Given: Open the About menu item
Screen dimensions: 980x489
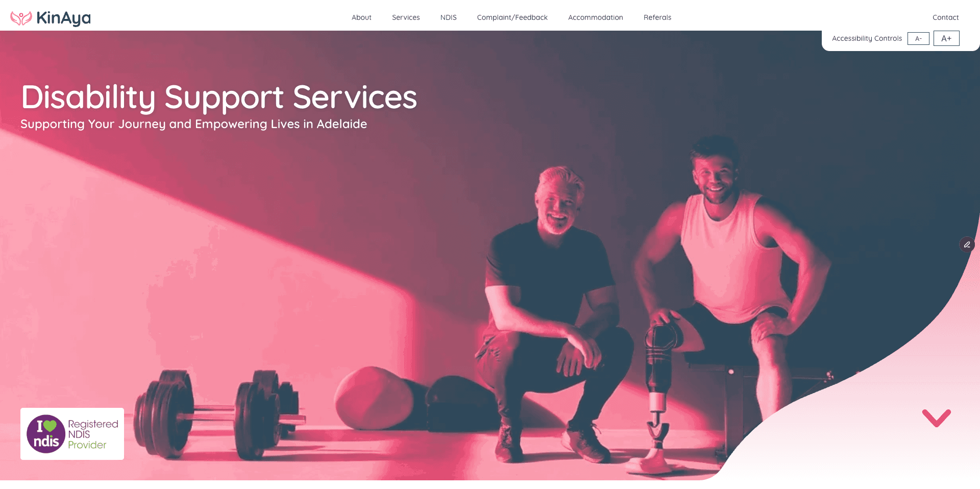Looking at the screenshot, I should tap(361, 17).
